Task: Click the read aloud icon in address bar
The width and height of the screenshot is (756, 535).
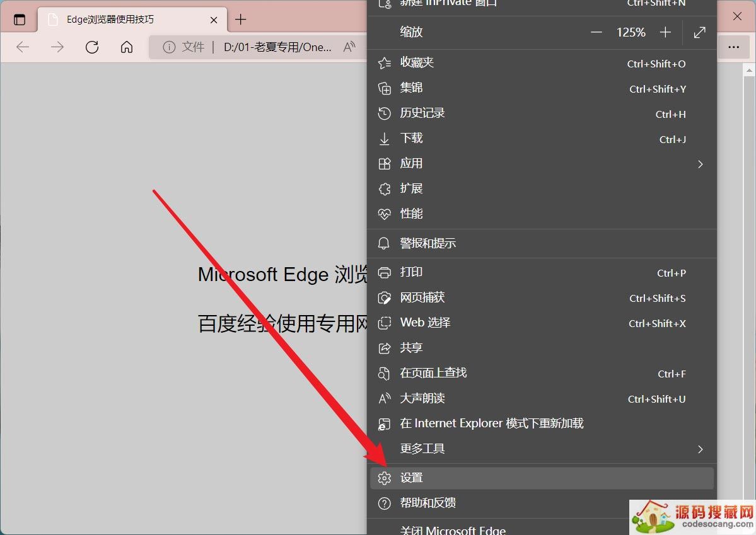Action: [x=349, y=47]
